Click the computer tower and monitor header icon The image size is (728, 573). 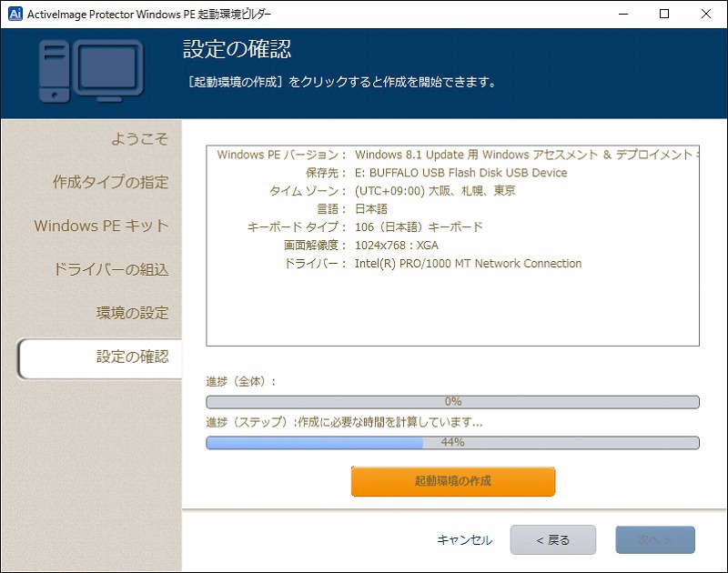point(91,71)
